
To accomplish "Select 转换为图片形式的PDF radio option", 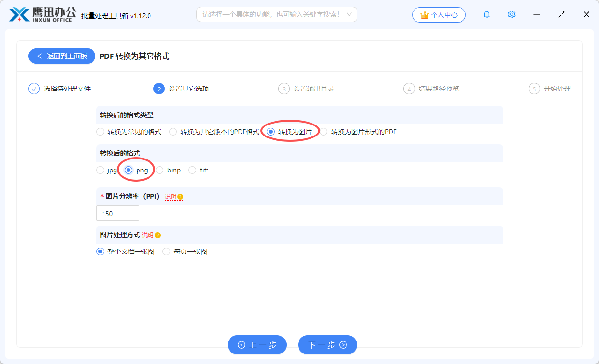I will coord(323,132).
